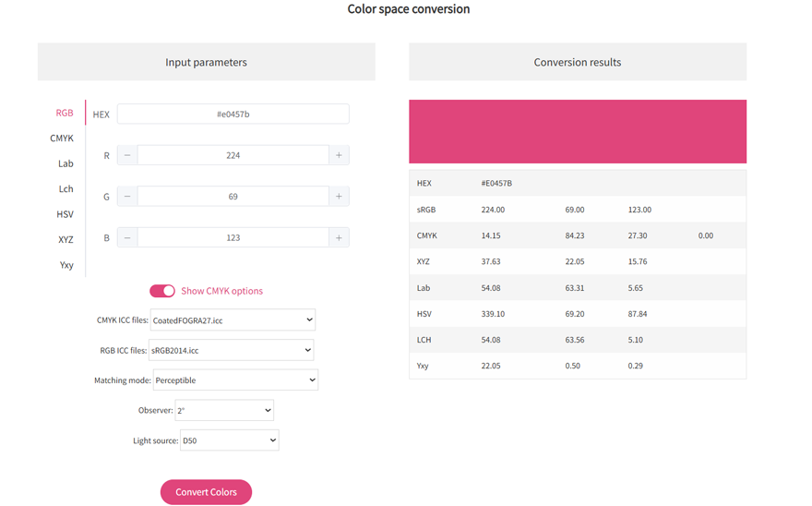This screenshot has width=812, height=506.
Task: Expand the Matching mode dropdown
Action: pos(234,379)
